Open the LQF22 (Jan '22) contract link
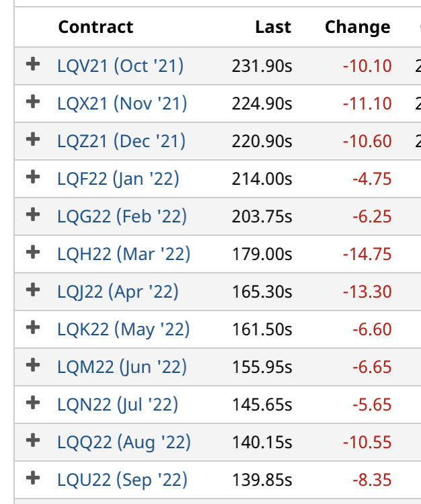Image resolution: width=421 pixels, height=504 pixels. (118, 179)
